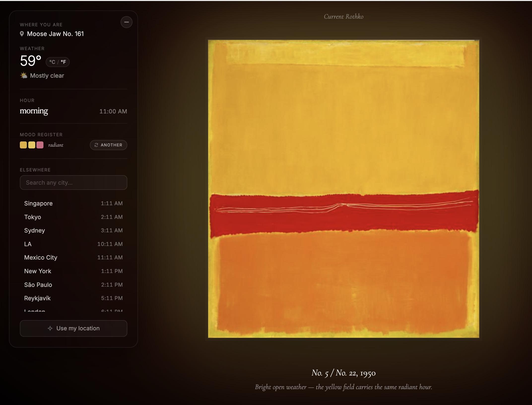The image size is (532, 405).
Task: Click the painting title No. 5 / No. 22, 1950
Action: 344,373
